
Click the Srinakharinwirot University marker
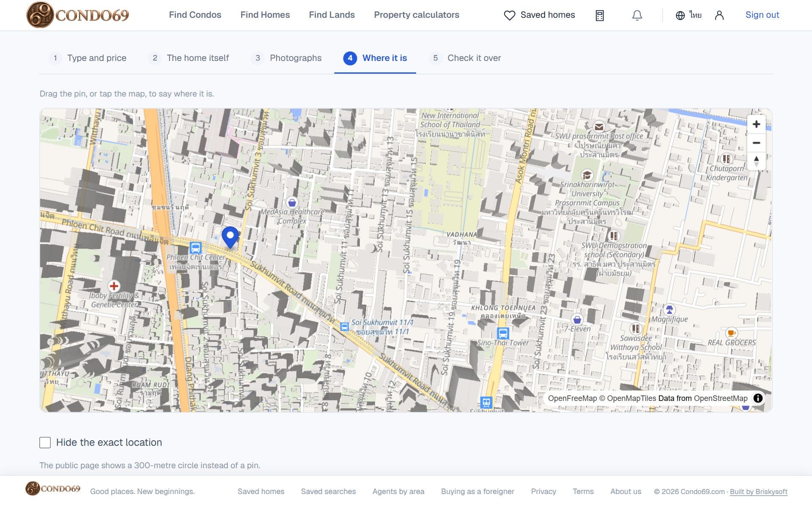click(x=587, y=175)
